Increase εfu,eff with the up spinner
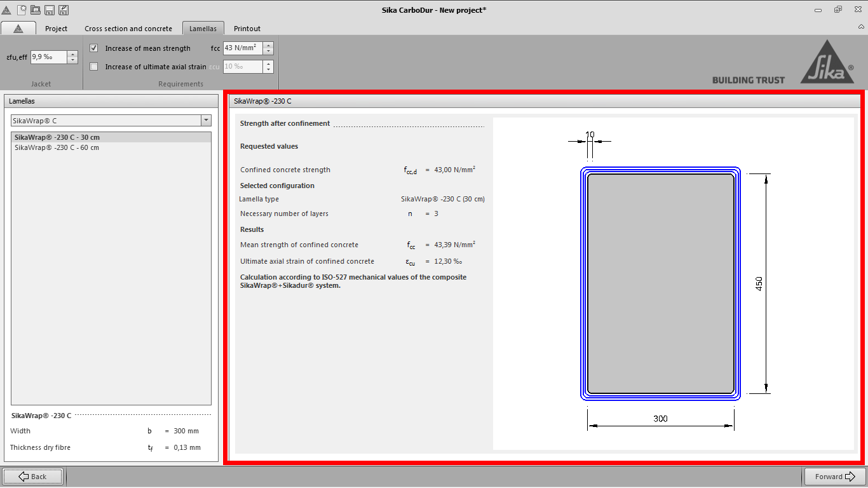868x488 pixels. tap(72, 53)
